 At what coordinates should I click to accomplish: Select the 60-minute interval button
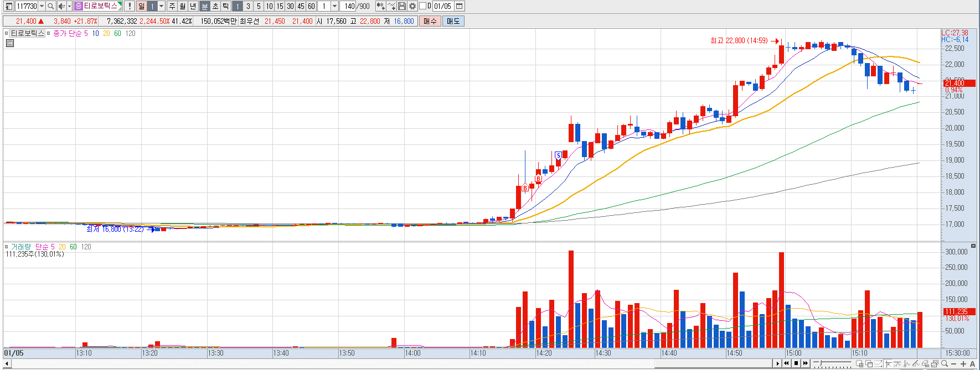click(x=311, y=6)
